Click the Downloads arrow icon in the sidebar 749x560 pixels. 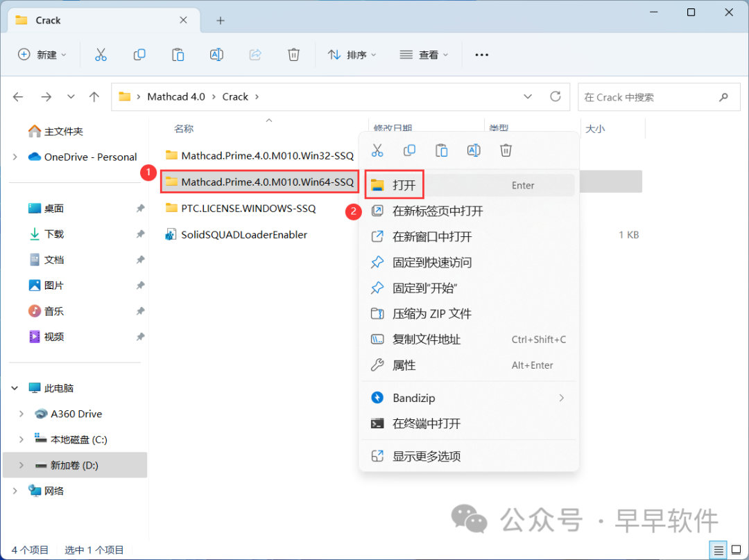(x=35, y=234)
